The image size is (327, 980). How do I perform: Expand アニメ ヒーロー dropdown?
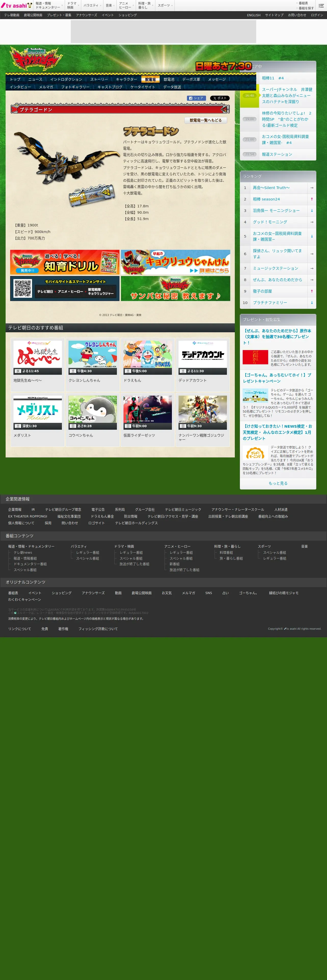coord(126,5)
